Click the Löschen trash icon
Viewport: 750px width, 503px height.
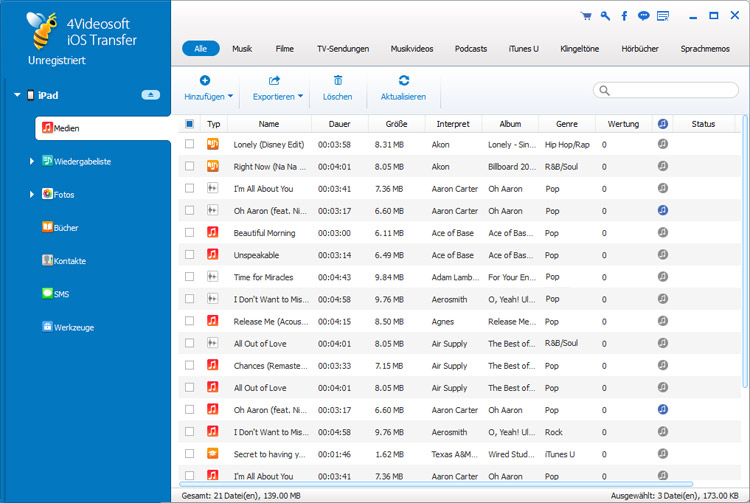(x=338, y=81)
